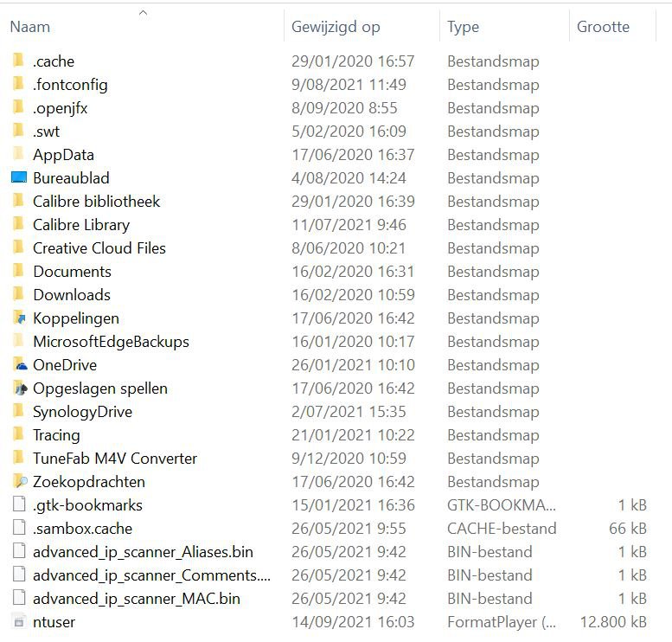Viewport: 672px width, 642px height.
Task: Click the Documents folder icon
Action: click(18, 271)
